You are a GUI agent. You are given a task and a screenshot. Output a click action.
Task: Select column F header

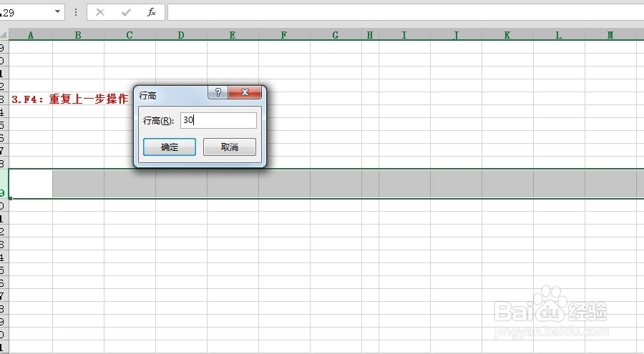click(x=284, y=35)
